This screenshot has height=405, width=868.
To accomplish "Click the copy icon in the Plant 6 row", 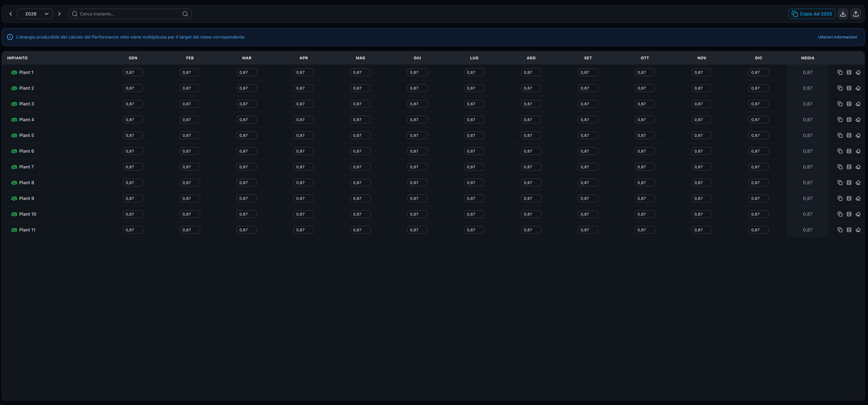I will click(x=840, y=151).
